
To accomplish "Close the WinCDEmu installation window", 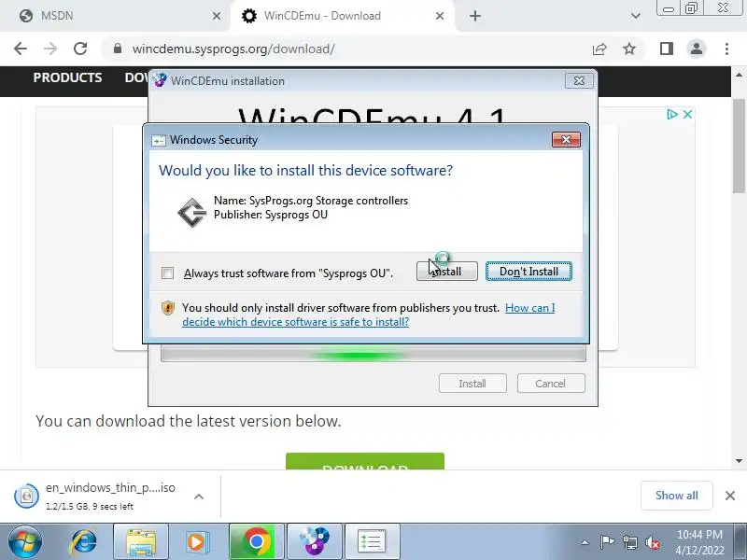I will (579, 81).
